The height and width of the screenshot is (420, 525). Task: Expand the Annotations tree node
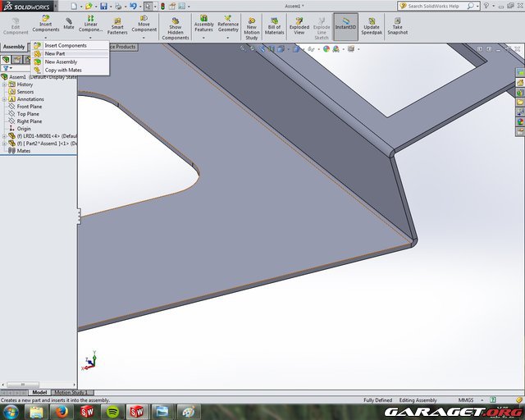pos(4,99)
